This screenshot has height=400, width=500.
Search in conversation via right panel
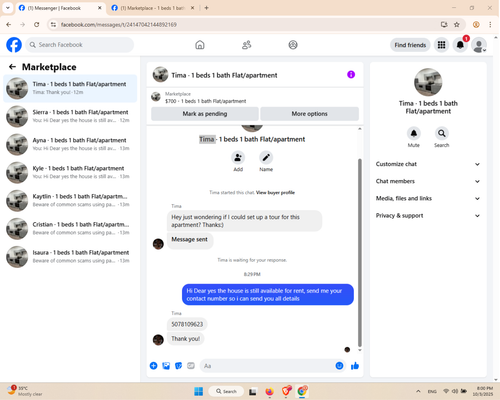(x=442, y=133)
